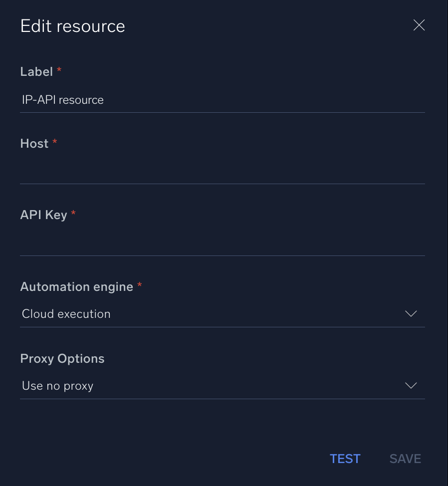
Task: Select Cloud execution value text
Action: click(x=66, y=314)
